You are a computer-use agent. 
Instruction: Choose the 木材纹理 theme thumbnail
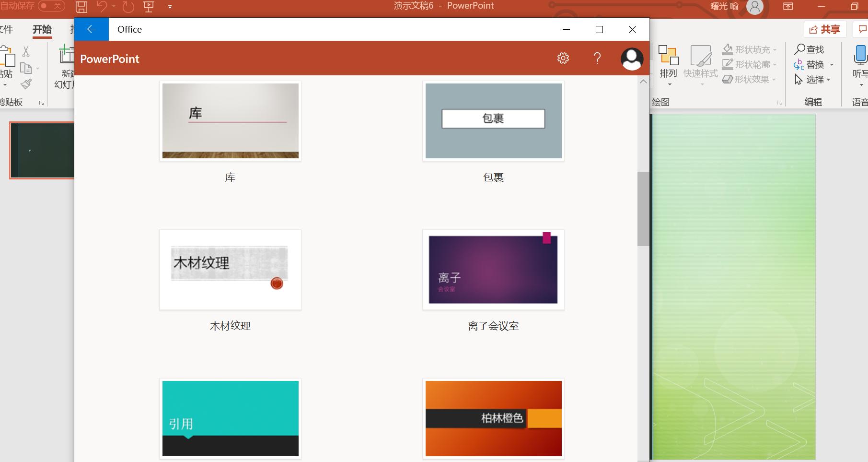tap(231, 270)
